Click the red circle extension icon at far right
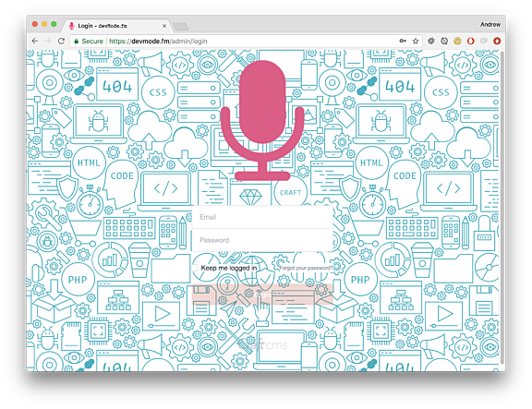This screenshot has height=409, width=532. [x=497, y=41]
